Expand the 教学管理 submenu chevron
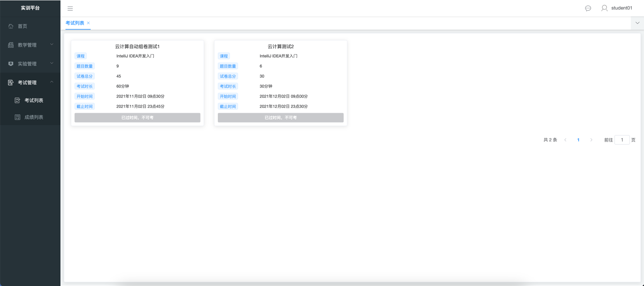This screenshot has width=644, height=286. (52, 45)
